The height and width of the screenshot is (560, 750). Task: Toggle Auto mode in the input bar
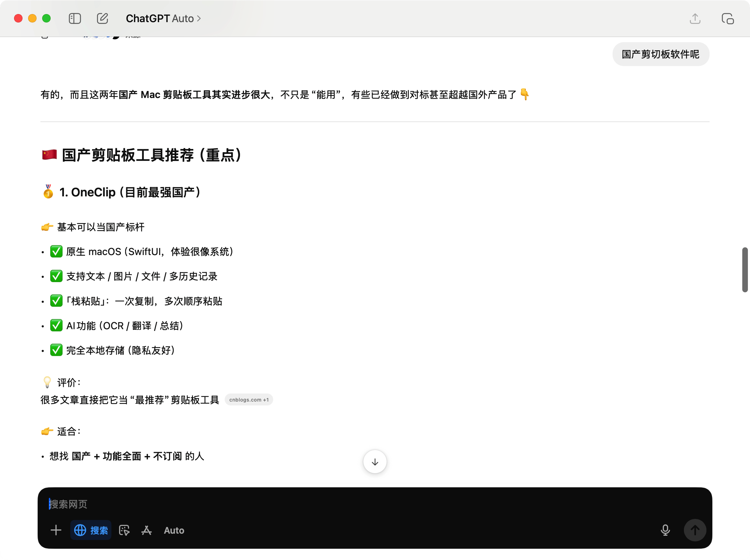(174, 530)
